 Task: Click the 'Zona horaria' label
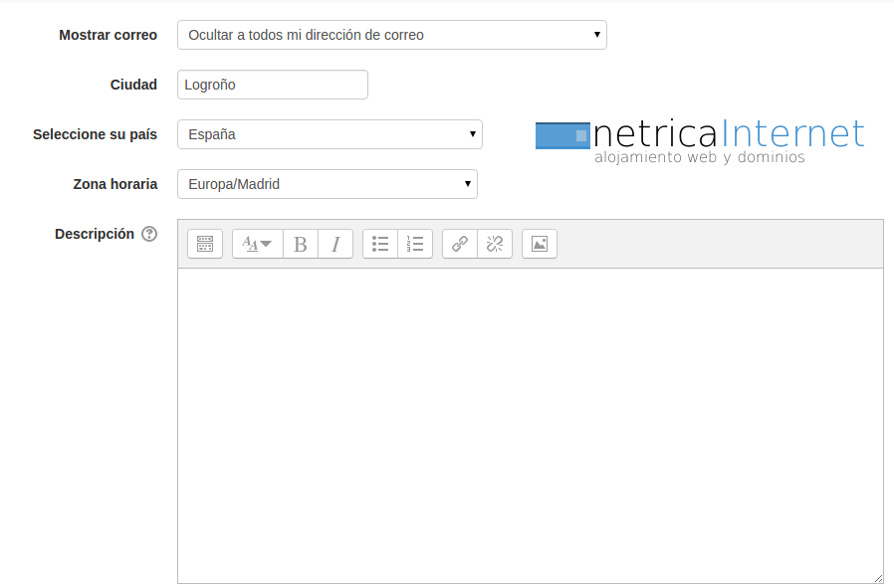pos(115,184)
